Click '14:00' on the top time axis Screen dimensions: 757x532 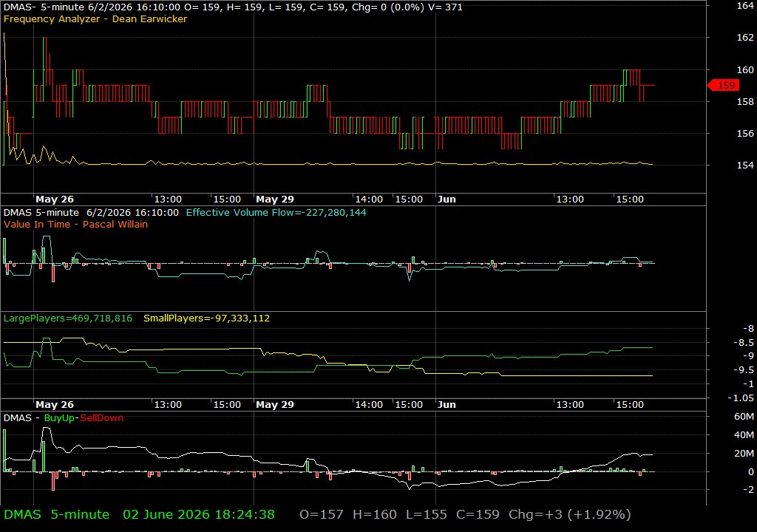click(369, 199)
